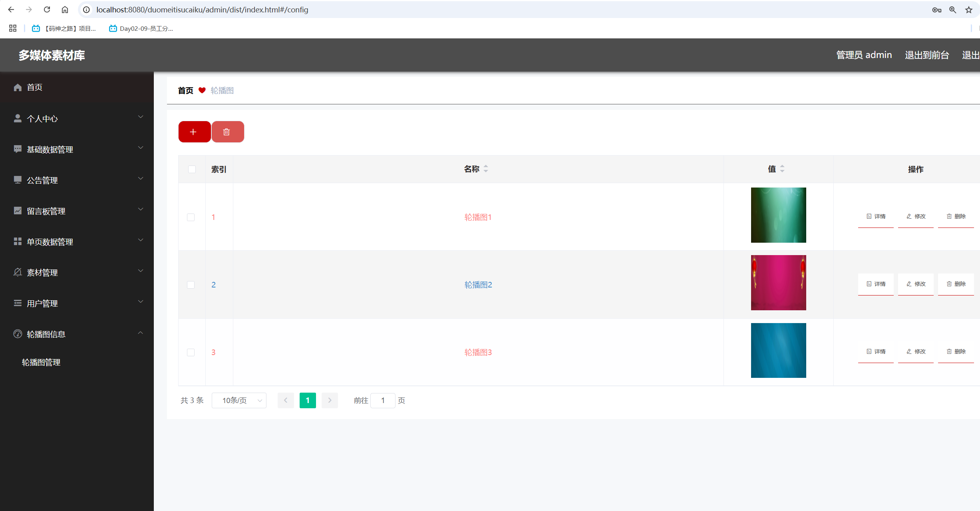Click the batch delete trash button

(227, 132)
